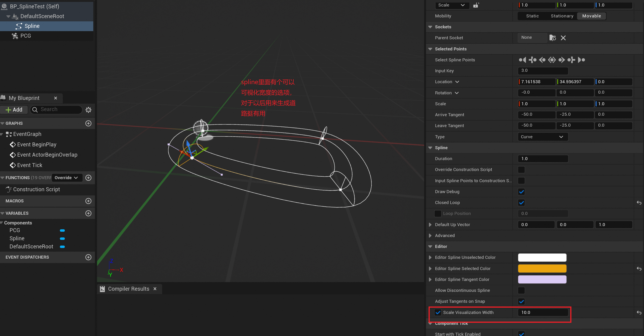Image resolution: width=644 pixels, height=336 pixels.
Task: Open the Editor Spline Selected Color swatch
Action: click(x=542, y=268)
